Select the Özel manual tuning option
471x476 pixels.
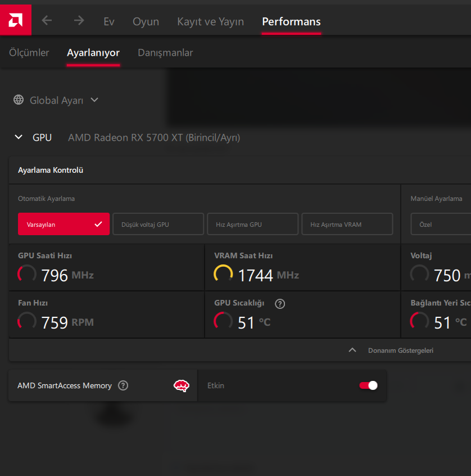(x=441, y=224)
